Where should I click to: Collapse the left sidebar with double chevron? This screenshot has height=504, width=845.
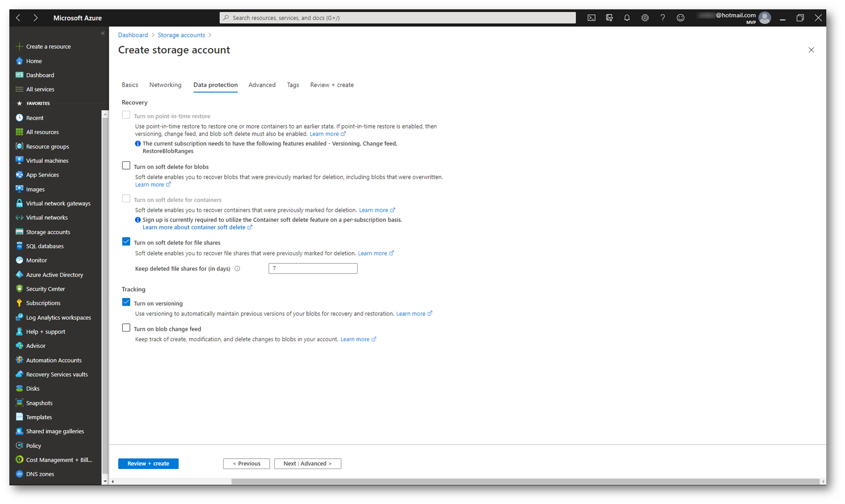click(x=103, y=33)
